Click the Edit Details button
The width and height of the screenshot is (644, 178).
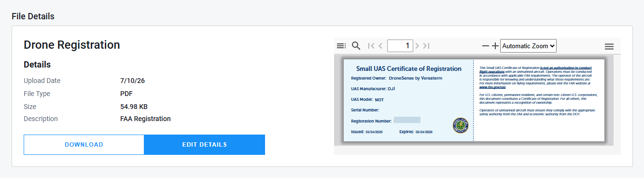click(205, 145)
